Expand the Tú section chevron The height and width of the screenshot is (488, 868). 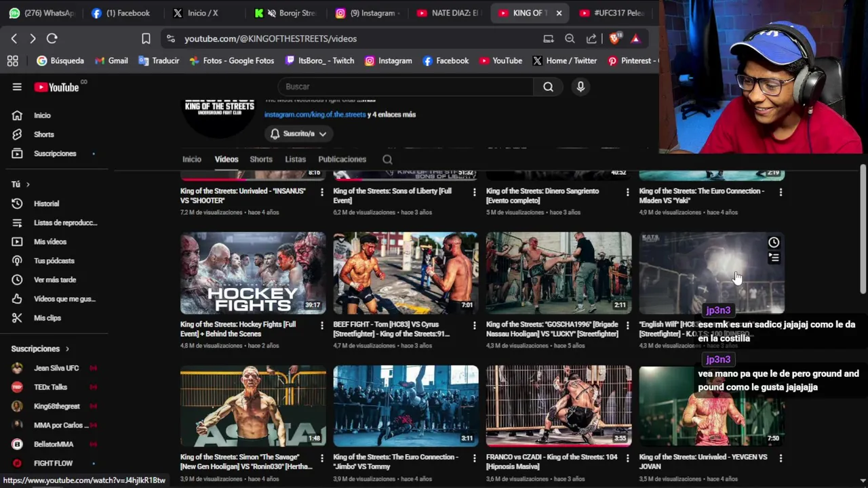(x=28, y=184)
